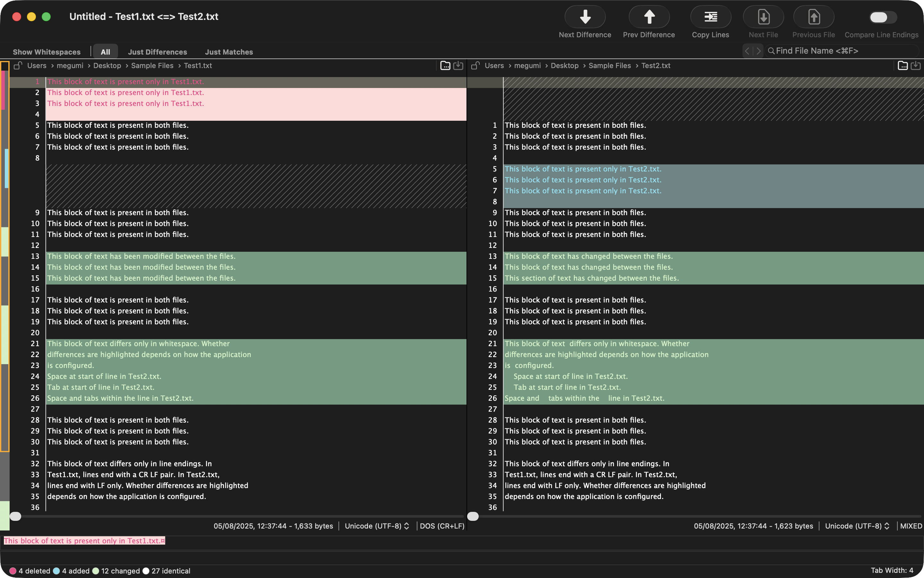Image resolution: width=924 pixels, height=578 pixels.
Task: Open right pane Unicode (UTF-8) encoding popup
Action: click(x=857, y=526)
